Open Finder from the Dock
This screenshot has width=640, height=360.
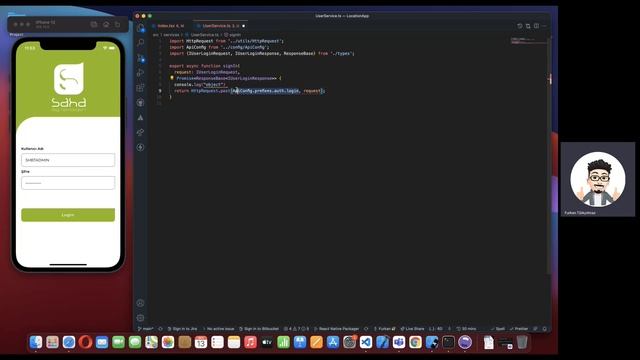(x=36, y=342)
